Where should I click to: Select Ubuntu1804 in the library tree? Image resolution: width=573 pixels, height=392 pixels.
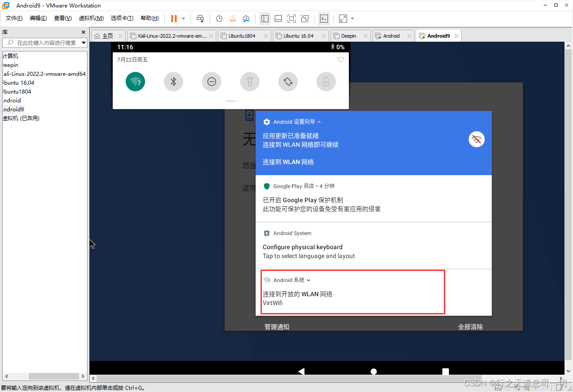click(x=16, y=92)
